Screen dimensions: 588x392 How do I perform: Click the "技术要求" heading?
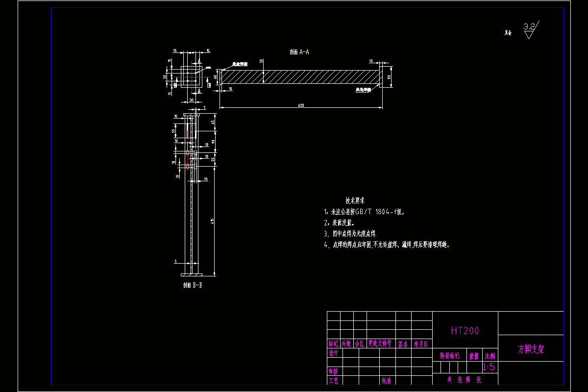click(x=355, y=201)
